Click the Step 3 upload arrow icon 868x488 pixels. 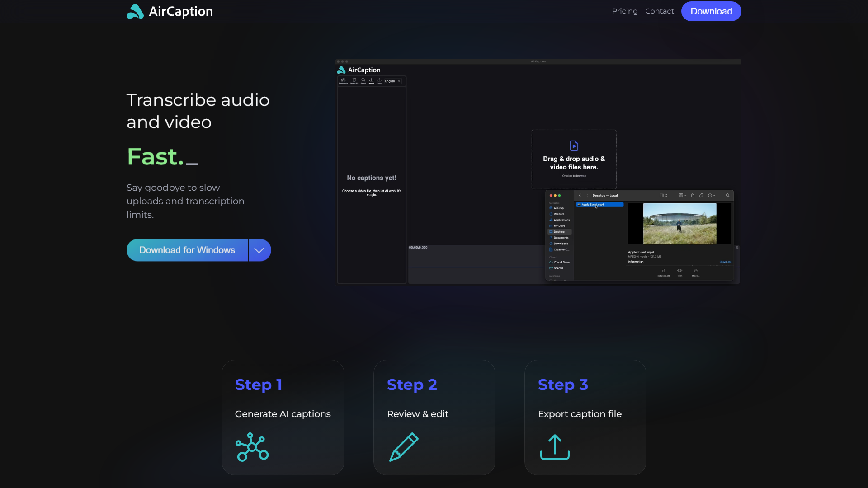tap(555, 447)
